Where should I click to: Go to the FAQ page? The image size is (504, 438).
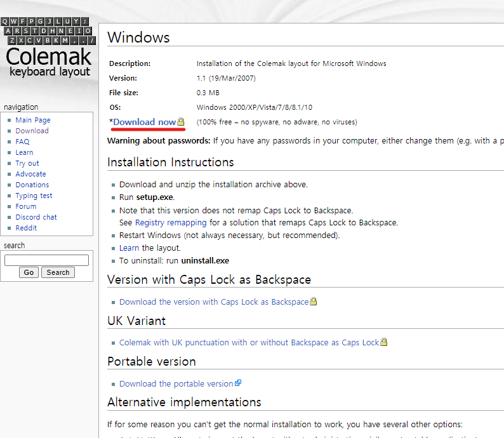pyautogui.click(x=22, y=142)
